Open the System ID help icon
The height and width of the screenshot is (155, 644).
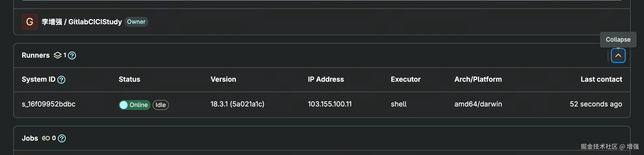point(61,80)
